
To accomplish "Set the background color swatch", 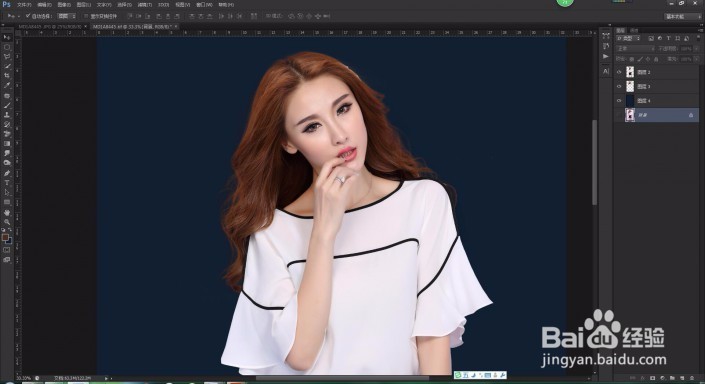I will pos(9,241).
